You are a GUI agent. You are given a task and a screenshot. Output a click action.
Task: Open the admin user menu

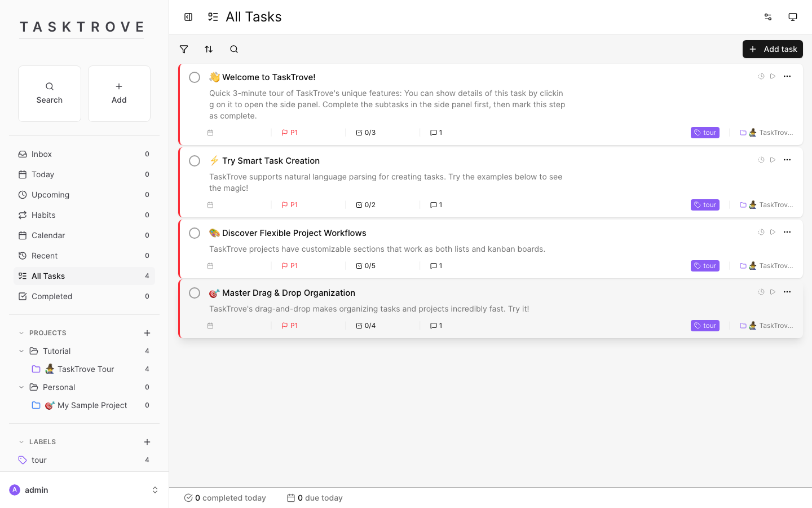[x=85, y=490]
